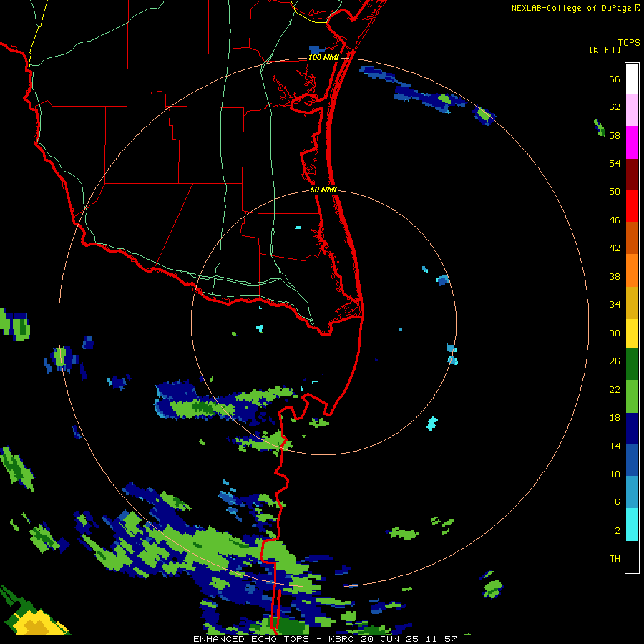Select the dark orange 42-46 kft legend swatch
The image size is (644, 644).
click(x=632, y=238)
